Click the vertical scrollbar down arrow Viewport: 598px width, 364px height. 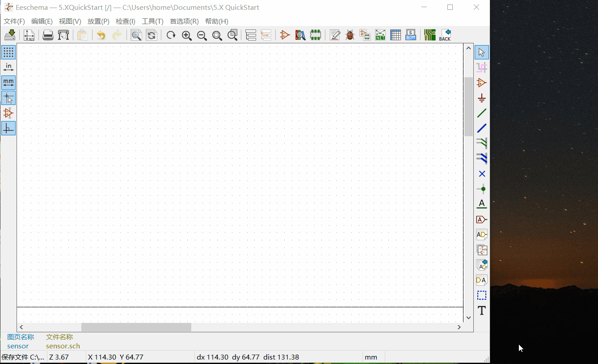pos(468,318)
